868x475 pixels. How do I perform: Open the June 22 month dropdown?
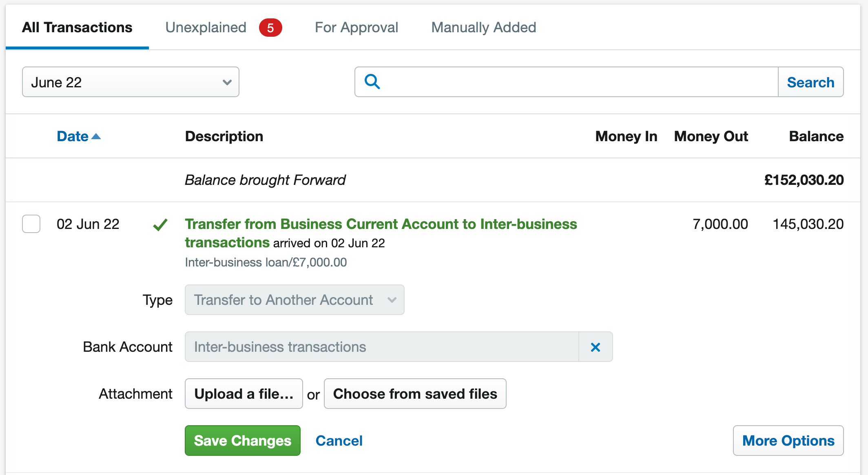[x=131, y=82]
